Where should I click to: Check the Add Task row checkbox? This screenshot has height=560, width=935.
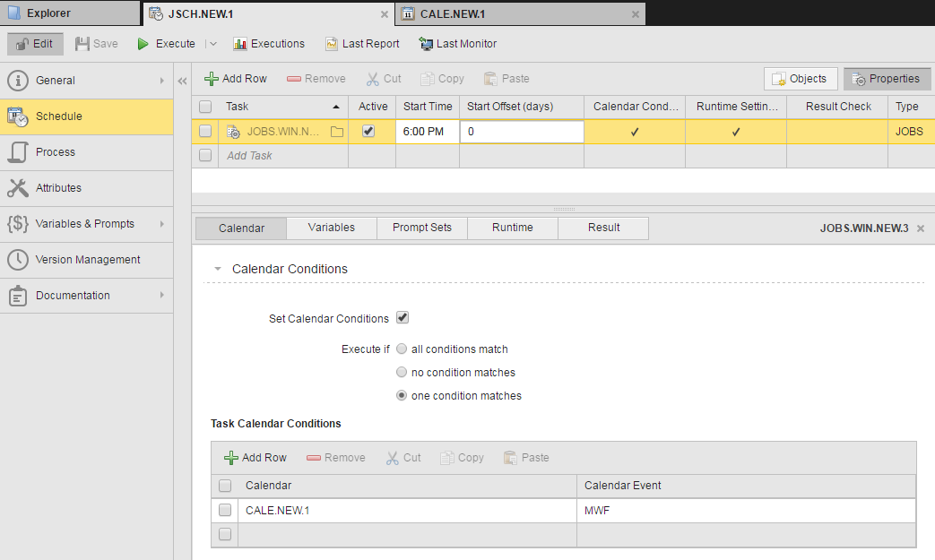point(205,156)
